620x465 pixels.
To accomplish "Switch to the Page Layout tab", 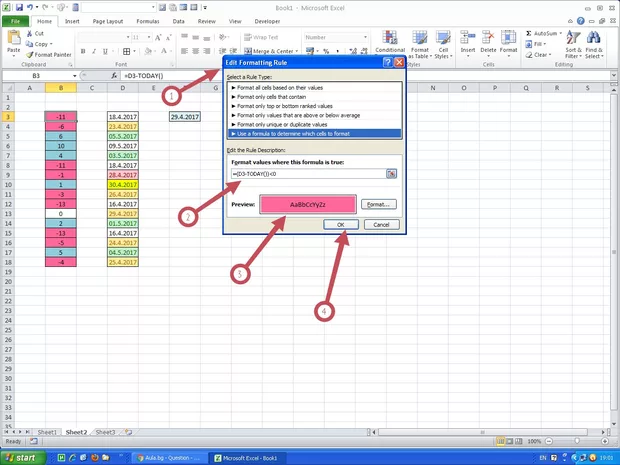I will [x=108, y=21].
